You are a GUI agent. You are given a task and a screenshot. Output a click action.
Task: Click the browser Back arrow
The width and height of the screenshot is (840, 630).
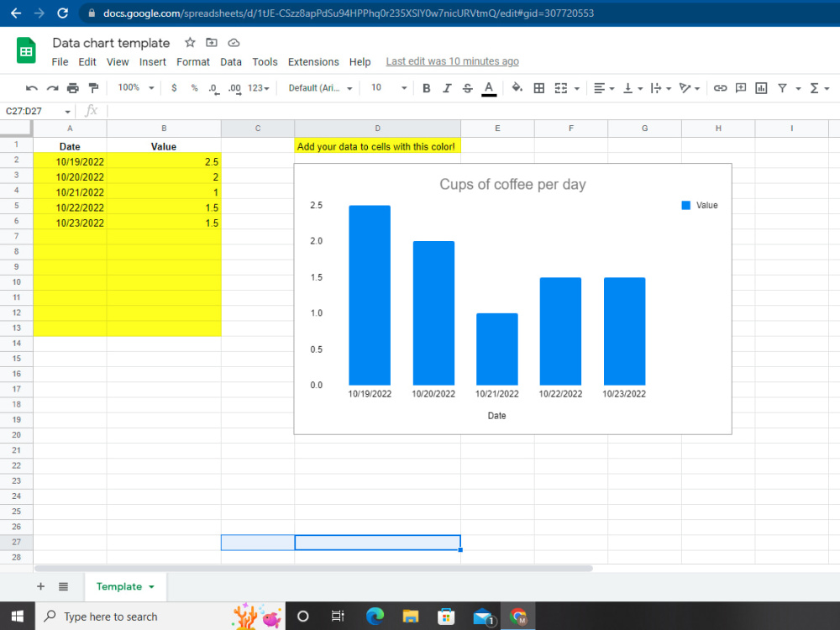tap(16, 13)
